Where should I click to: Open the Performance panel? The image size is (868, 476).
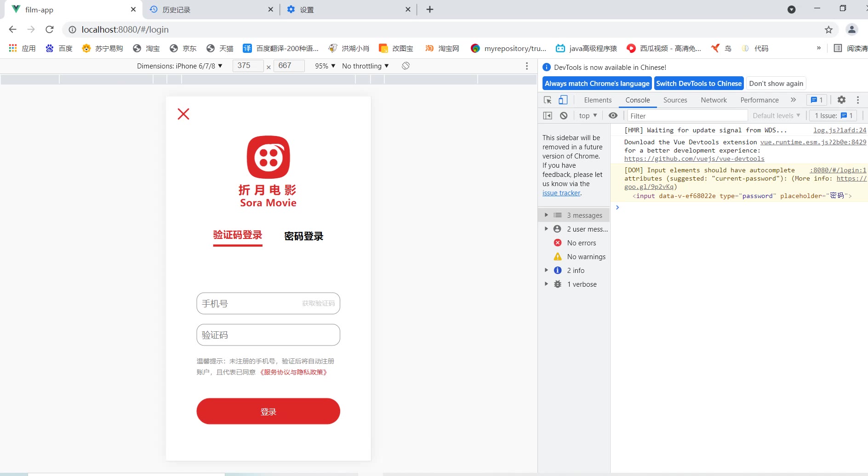(x=759, y=100)
